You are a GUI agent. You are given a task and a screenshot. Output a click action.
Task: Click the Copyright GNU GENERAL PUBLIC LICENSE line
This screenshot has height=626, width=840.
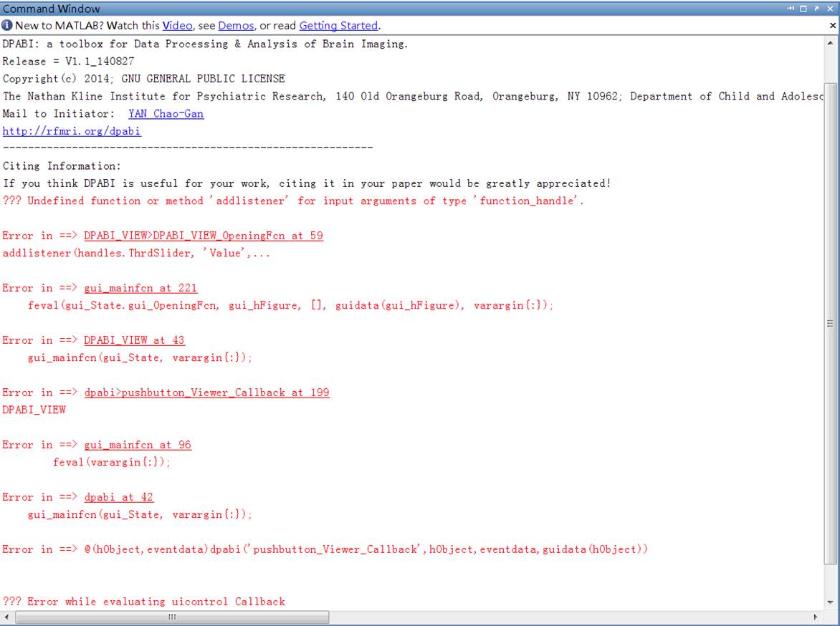(x=143, y=79)
